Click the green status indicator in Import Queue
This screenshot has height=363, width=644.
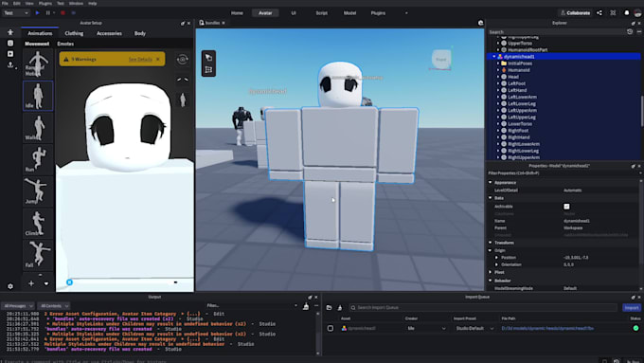tap(635, 328)
